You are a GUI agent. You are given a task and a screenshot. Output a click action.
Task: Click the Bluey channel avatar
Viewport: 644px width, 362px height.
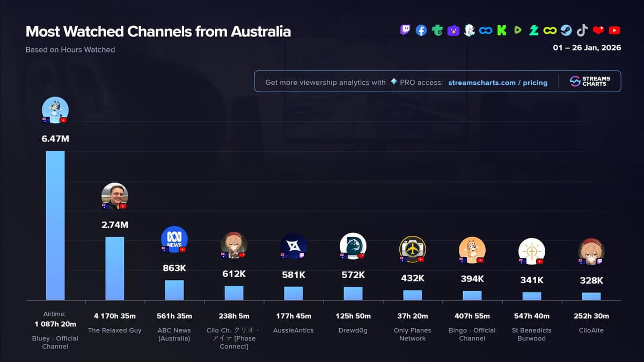coord(55,110)
